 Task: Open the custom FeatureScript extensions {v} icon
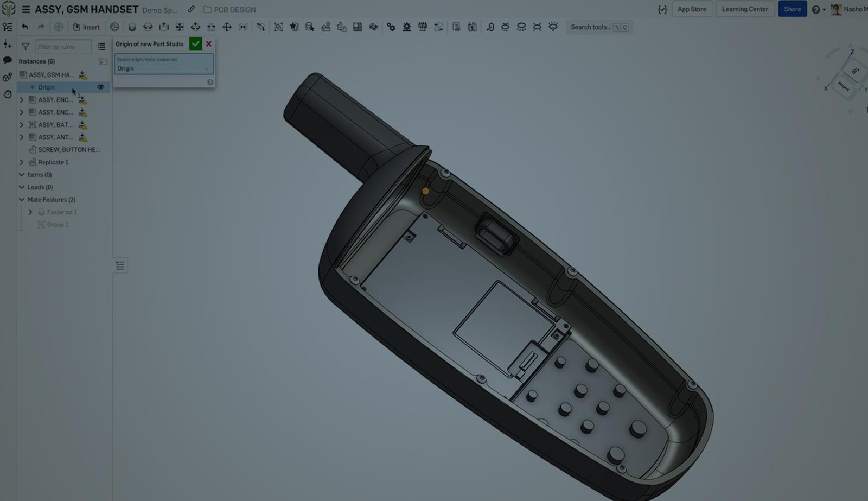(662, 9)
